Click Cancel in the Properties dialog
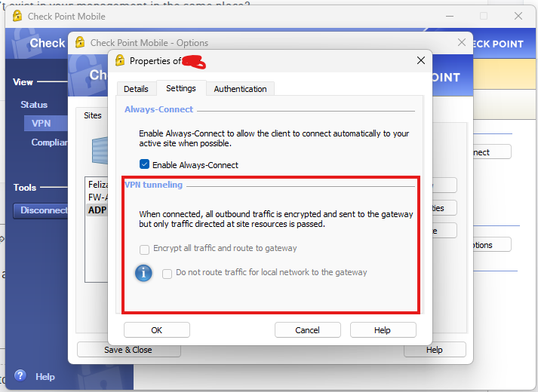Viewport: 538px width, 392px height. (x=308, y=330)
